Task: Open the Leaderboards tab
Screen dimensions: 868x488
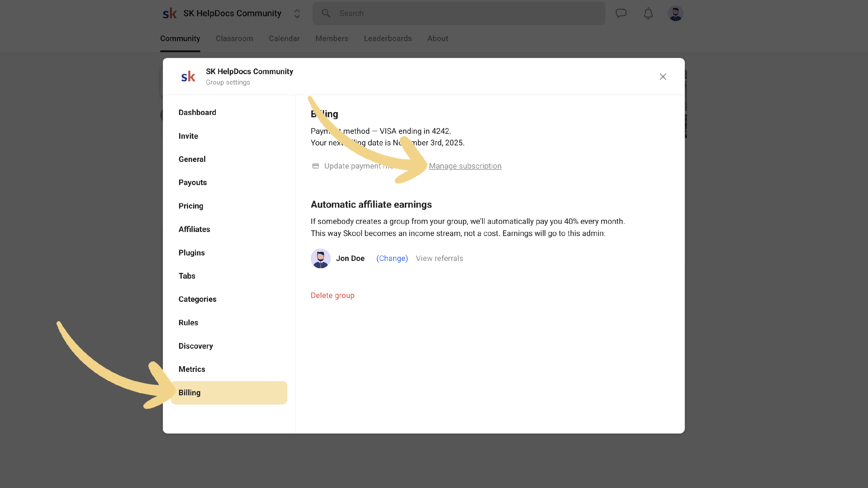Action: (387, 39)
